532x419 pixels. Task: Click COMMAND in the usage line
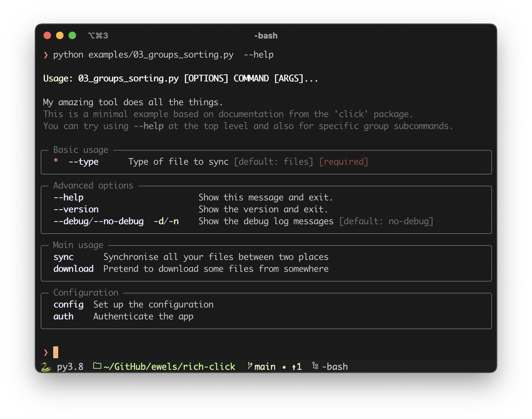(251, 79)
